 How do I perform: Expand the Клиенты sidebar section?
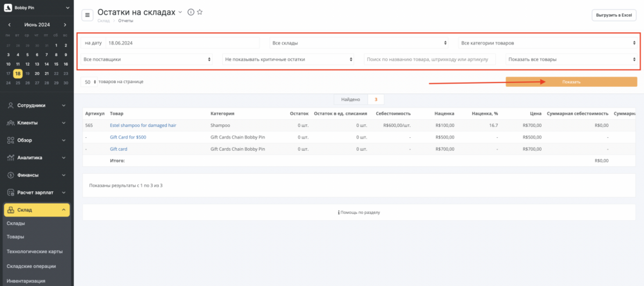[x=64, y=123]
